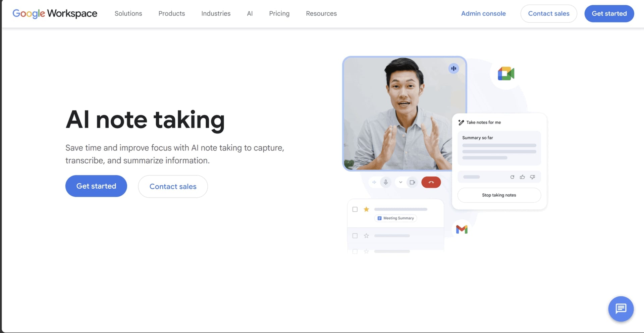
Task: Expand the chevron next to microphone control
Action: point(400,182)
